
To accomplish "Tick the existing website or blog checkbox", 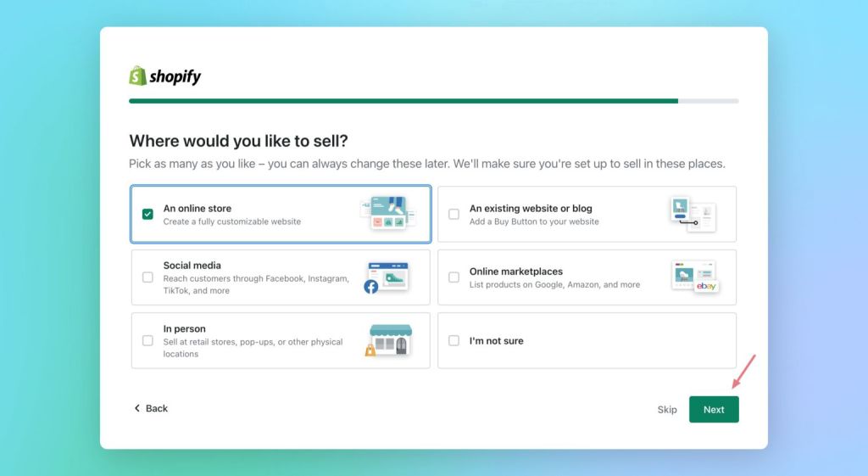I will click(x=453, y=214).
